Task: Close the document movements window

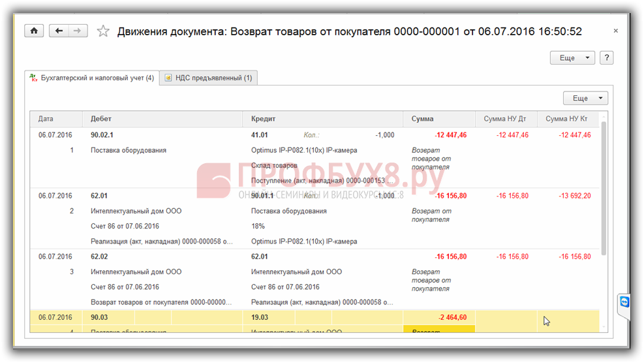Action: 615,31
